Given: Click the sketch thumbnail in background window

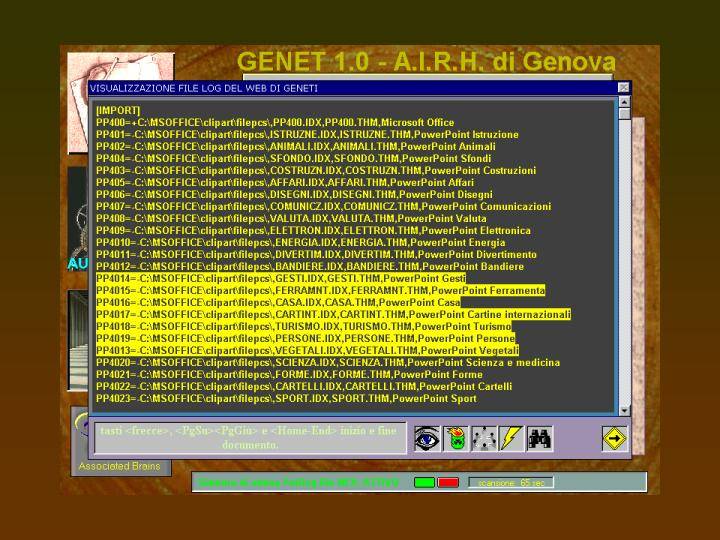Looking at the screenshot, I should click(120, 68).
